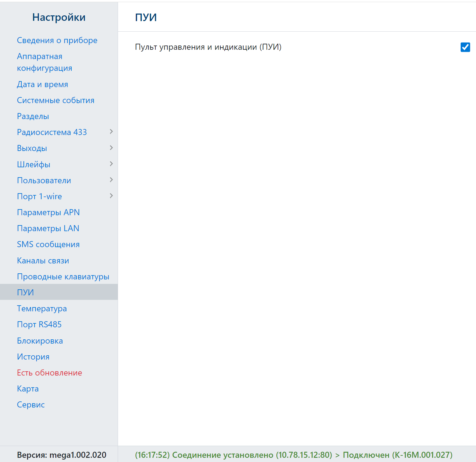Open Проводные клавиатуры section
Viewport: 476px width, 462px height.
pyautogui.click(x=63, y=277)
